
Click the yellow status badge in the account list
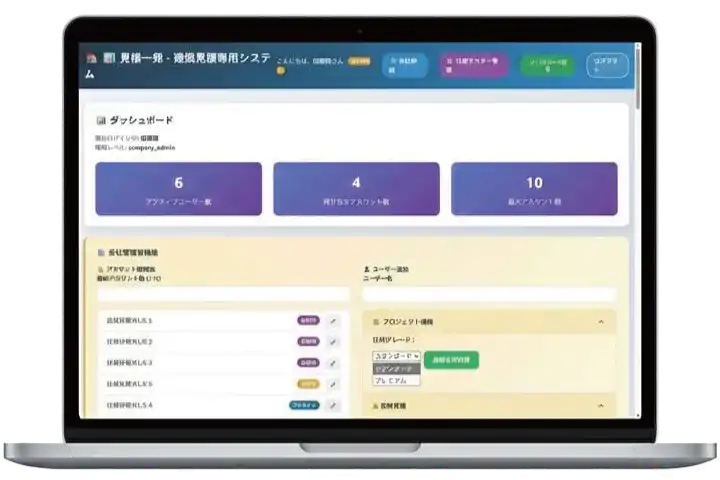point(309,384)
